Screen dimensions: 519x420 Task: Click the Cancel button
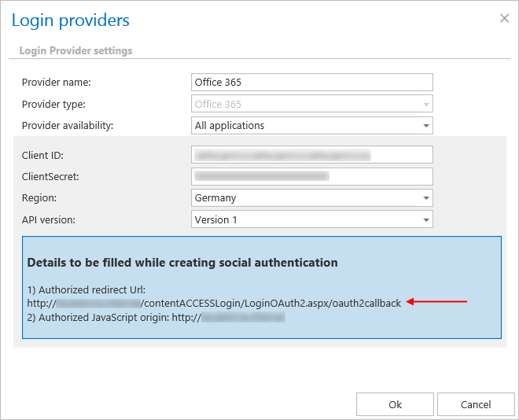point(476,404)
